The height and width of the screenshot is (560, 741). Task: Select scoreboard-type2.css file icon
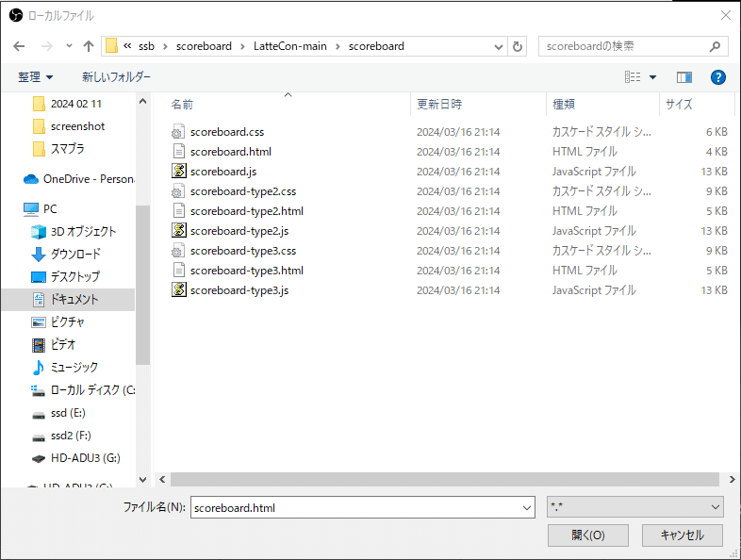tap(178, 191)
